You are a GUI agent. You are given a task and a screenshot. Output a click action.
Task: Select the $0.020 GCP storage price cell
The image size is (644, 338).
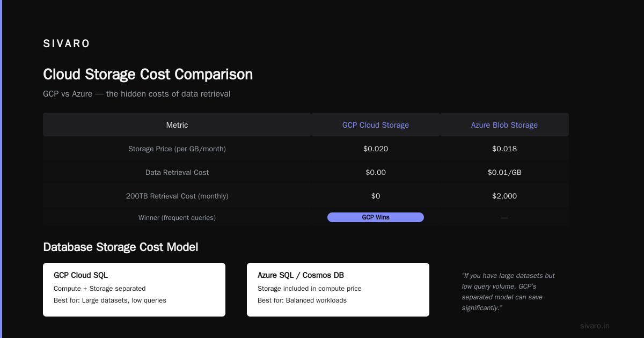(376, 149)
